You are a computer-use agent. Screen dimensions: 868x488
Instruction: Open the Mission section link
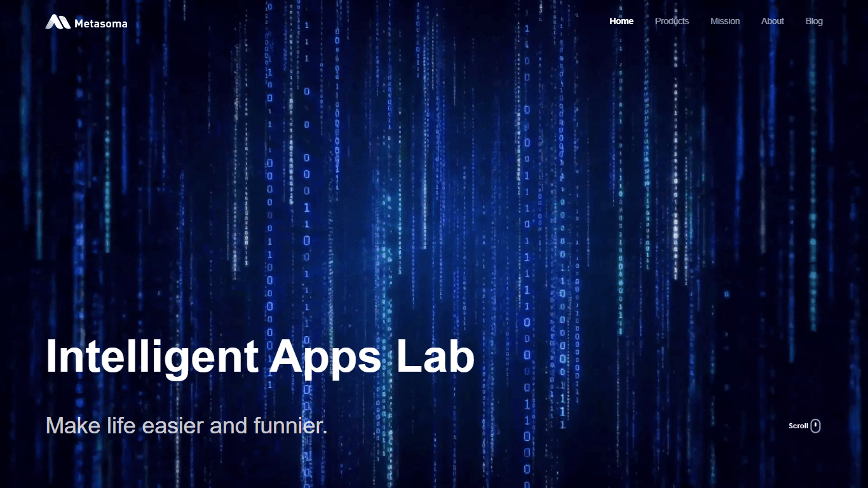pos(725,21)
